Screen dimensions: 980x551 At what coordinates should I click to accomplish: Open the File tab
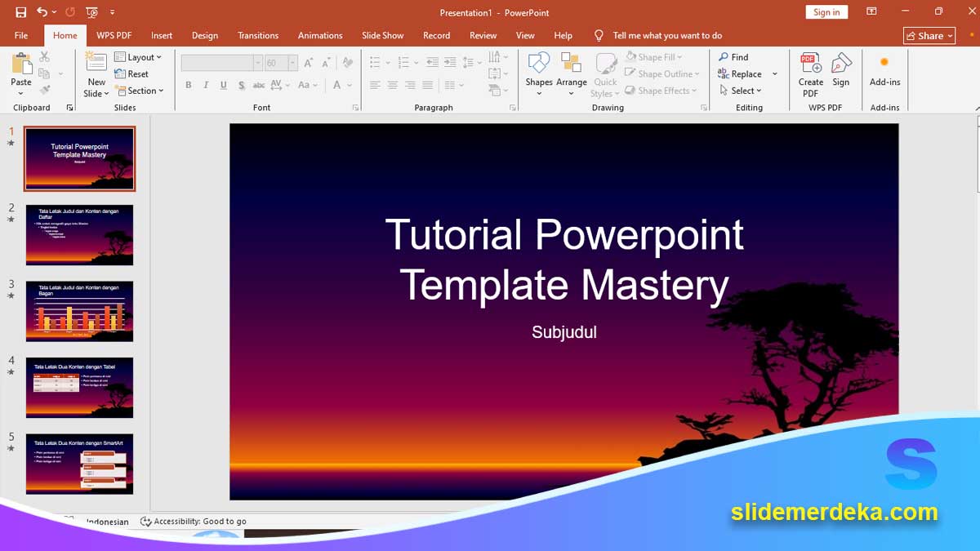click(x=21, y=35)
